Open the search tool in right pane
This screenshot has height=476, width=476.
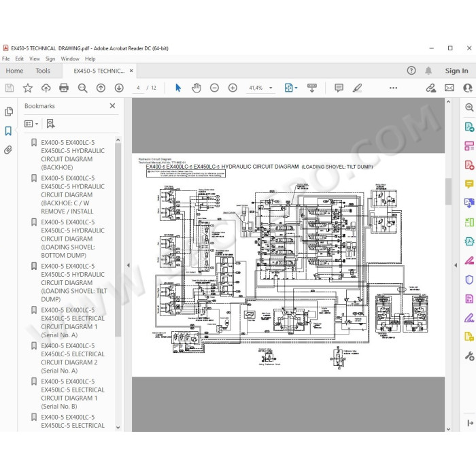point(469,107)
